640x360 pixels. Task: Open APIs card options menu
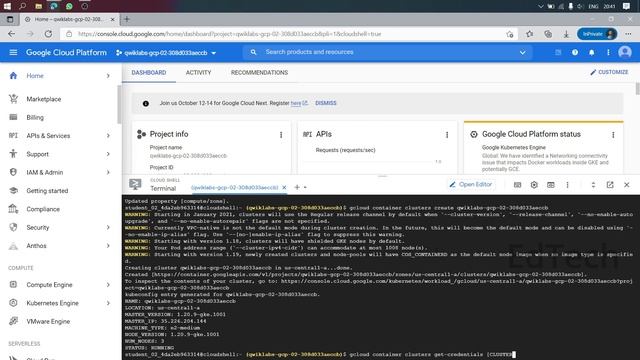coord(447,135)
